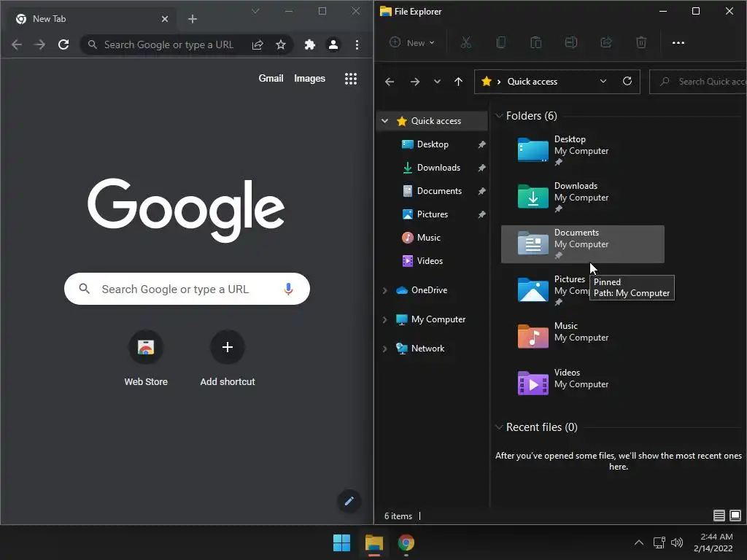Click File Explorer taskbar icon
Image resolution: width=747 pixels, height=560 pixels.
pyautogui.click(x=374, y=542)
